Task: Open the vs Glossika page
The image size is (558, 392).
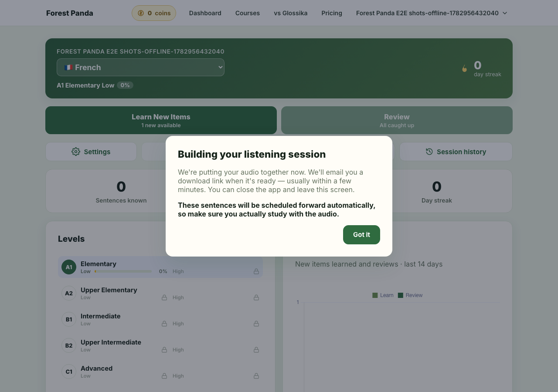Action: point(291,13)
